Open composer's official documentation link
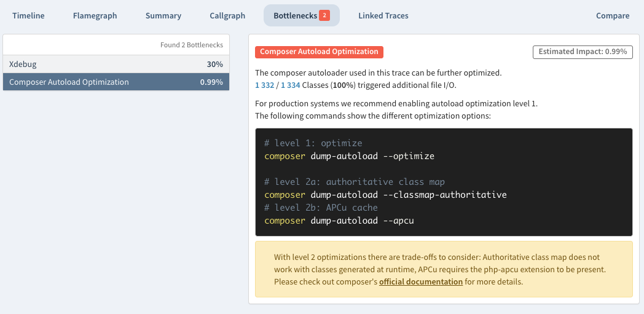644x314 pixels. (x=420, y=282)
